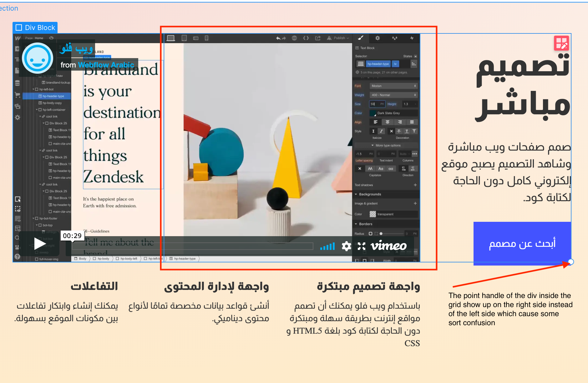Open Dark Slate Grey color swatch

(x=373, y=113)
